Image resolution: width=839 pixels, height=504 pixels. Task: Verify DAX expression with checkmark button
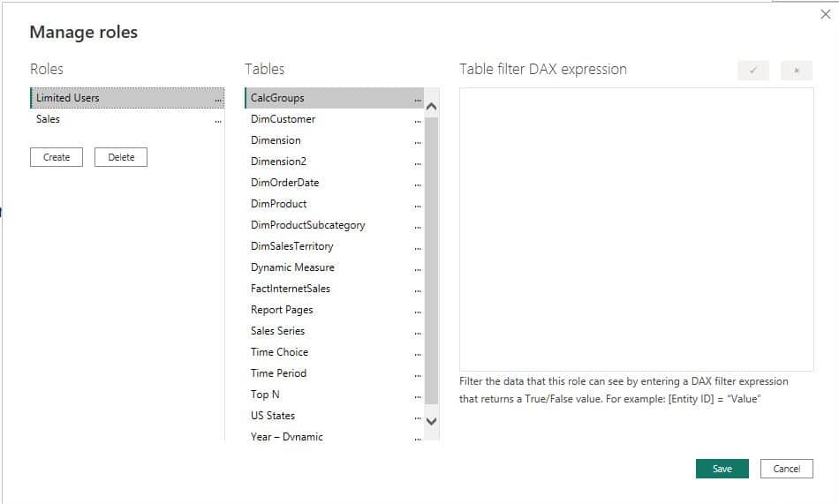click(x=752, y=70)
